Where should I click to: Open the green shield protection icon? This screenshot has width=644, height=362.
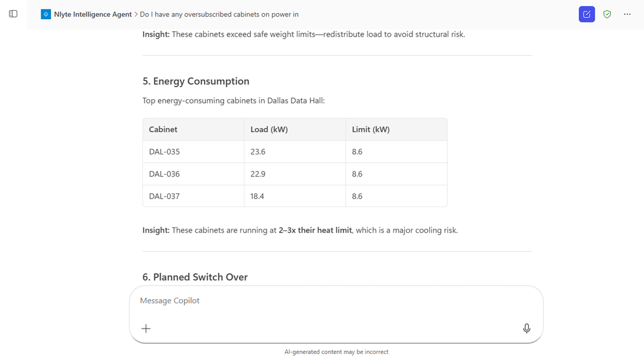coord(607,14)
